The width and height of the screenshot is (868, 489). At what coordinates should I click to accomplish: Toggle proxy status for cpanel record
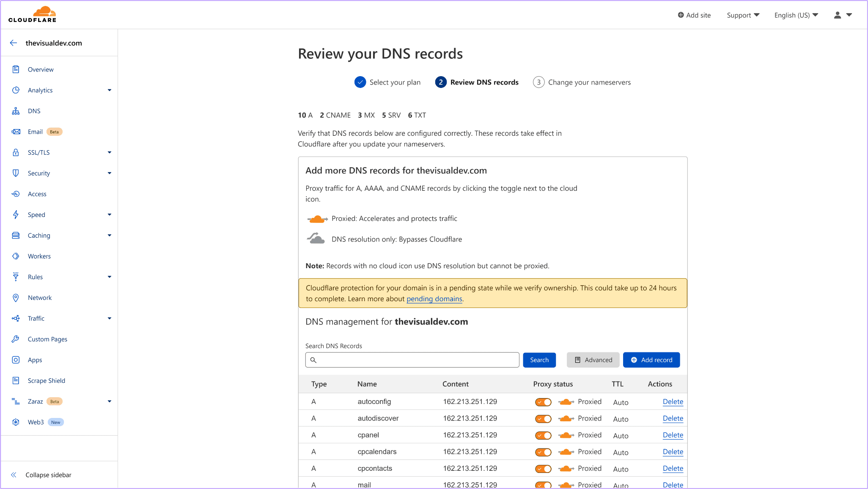coord(543,435)
